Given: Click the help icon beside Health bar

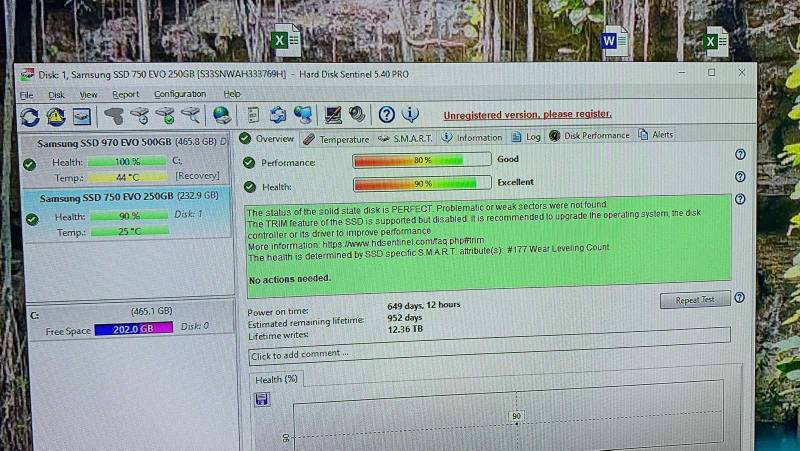Looking at the screenshot, I should (x=740, y=177).
